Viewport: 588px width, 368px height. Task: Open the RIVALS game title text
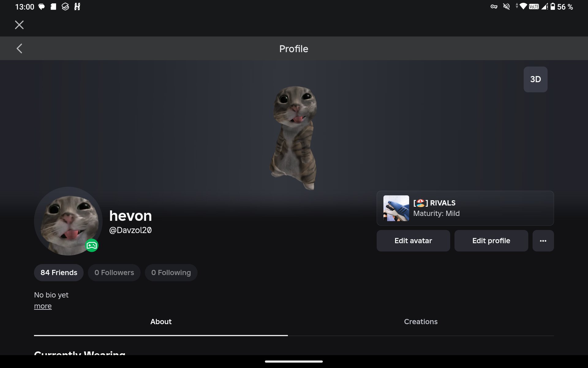[434, 203]
